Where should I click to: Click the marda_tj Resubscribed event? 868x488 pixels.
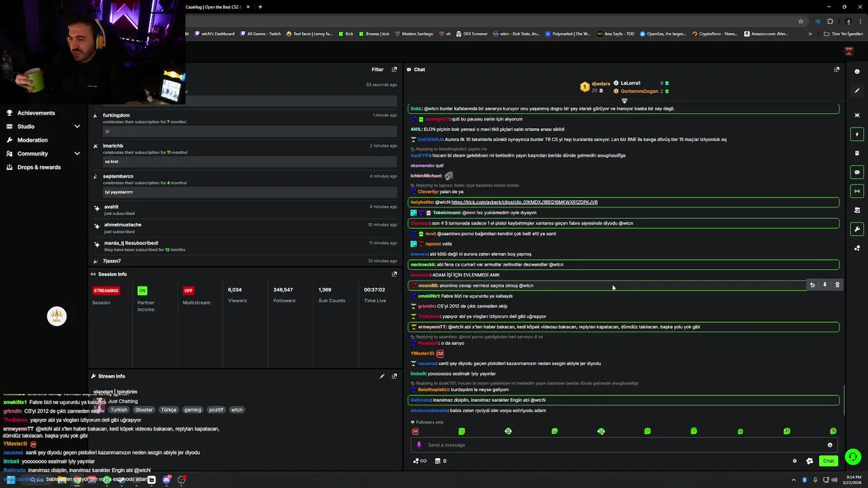pos(246,246)
